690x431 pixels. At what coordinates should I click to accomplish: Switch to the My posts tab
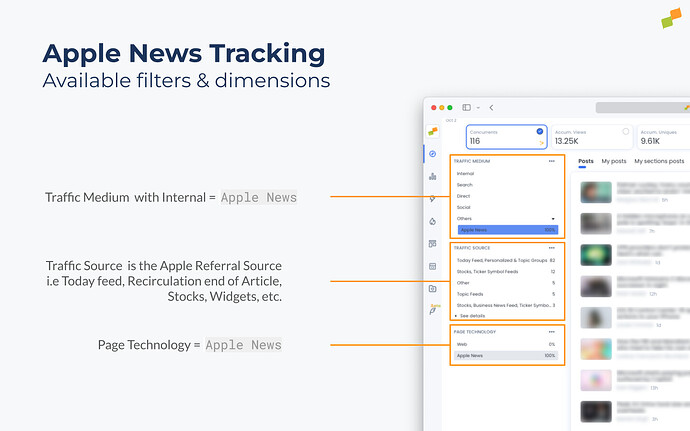click(614, 161)
